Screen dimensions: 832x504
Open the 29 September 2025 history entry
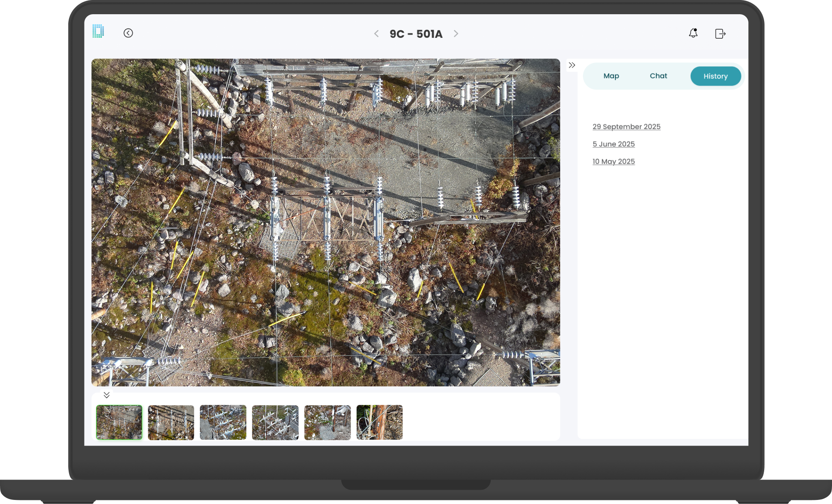(x=626, y=127)
